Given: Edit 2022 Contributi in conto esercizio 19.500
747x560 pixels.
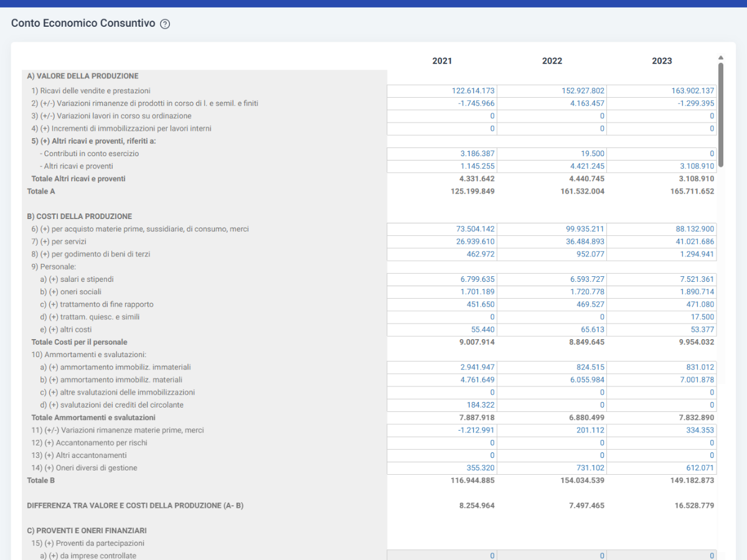Looking at the screenshot, I should (x=552, y=154).
